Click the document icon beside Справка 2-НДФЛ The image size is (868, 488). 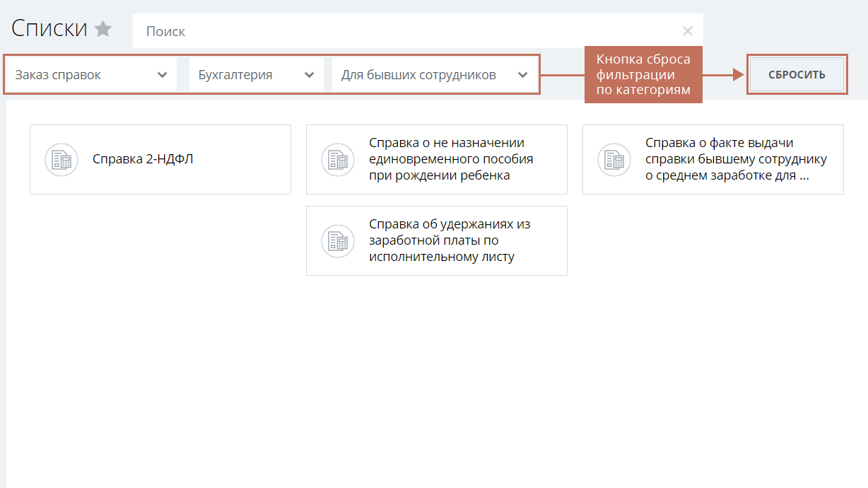[61, 160]
